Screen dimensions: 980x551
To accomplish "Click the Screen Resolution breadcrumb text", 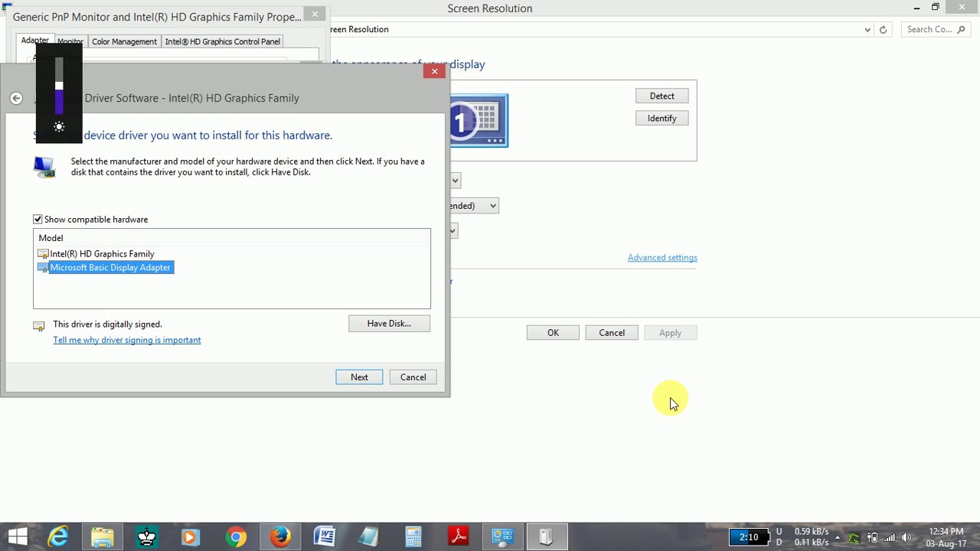I will pos(358,30).
